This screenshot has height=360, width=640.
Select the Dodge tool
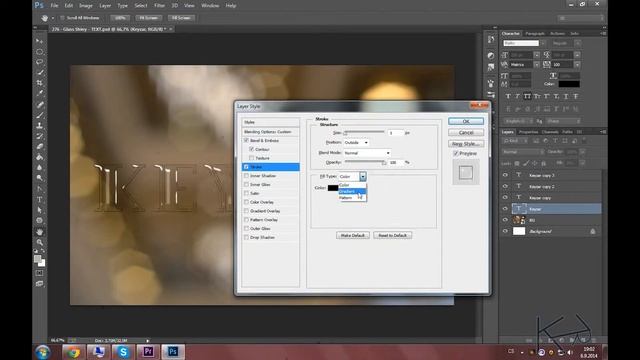(x=40, y=178)
